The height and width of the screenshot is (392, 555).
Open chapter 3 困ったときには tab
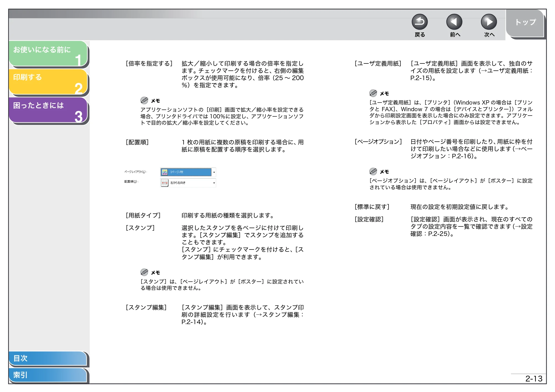48,110
